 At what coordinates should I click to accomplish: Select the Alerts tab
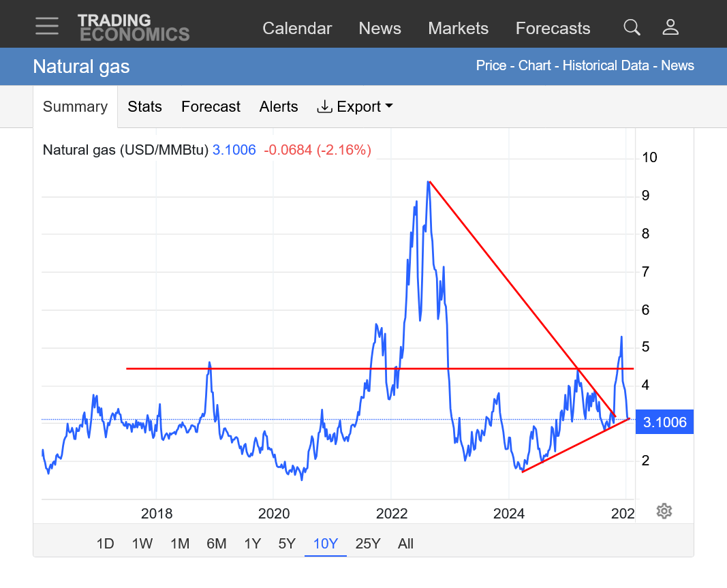point(279,107)
